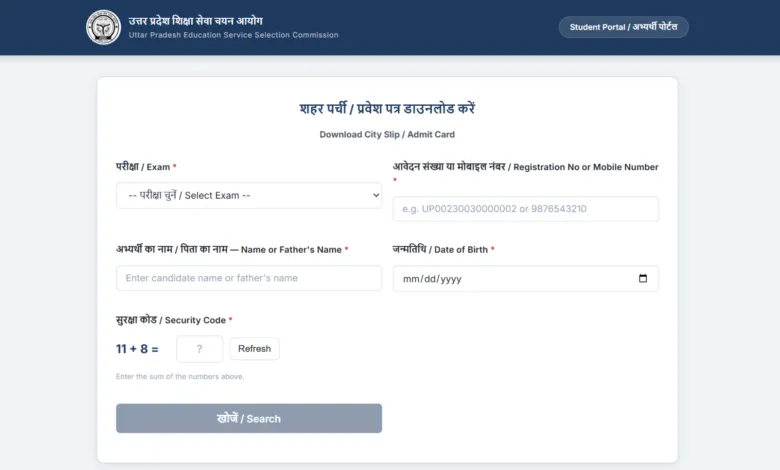Click the Refresh captcha button

coord(254,349)
